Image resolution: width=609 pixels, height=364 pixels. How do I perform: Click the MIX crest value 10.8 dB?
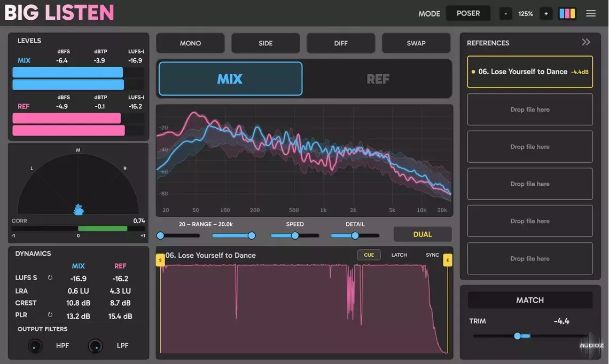78,303
